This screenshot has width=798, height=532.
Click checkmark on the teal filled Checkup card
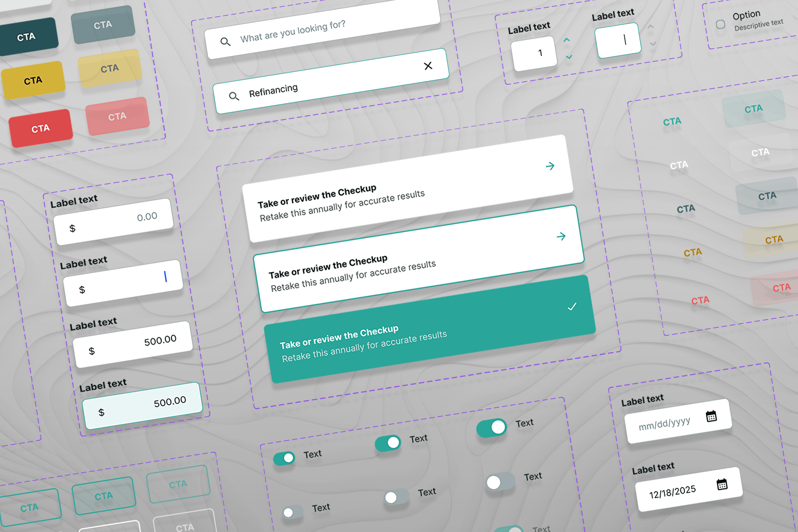coord(572,307)
